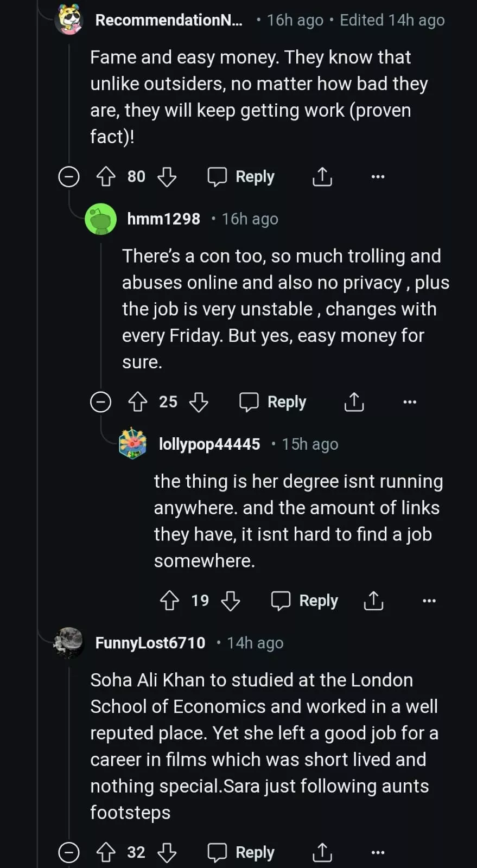Collapse hmm1298's reply thread
The image size is (477, 868).
[100, 402]
